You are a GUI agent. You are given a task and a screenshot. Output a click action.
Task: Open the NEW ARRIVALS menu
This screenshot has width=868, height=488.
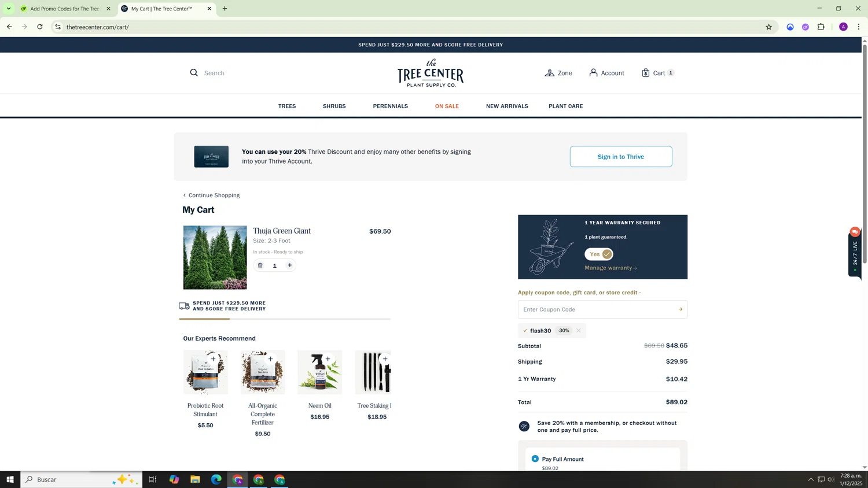(507, 106)
